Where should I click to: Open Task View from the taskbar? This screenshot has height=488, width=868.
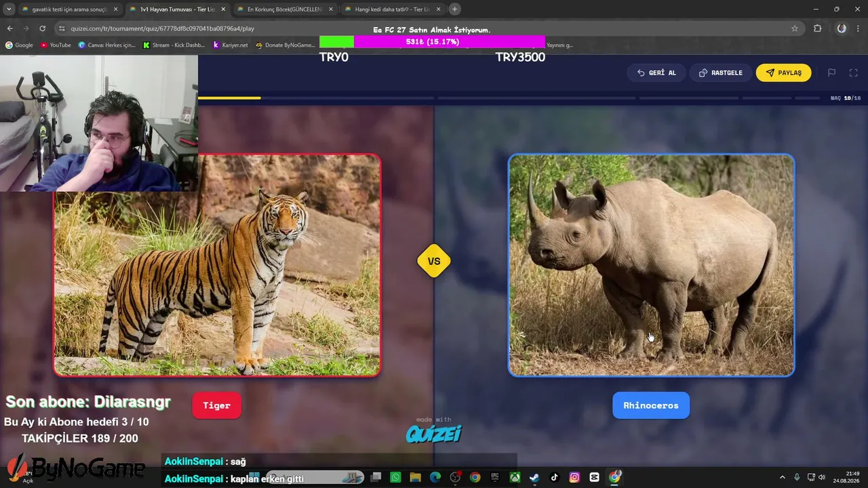click(376, 477)
